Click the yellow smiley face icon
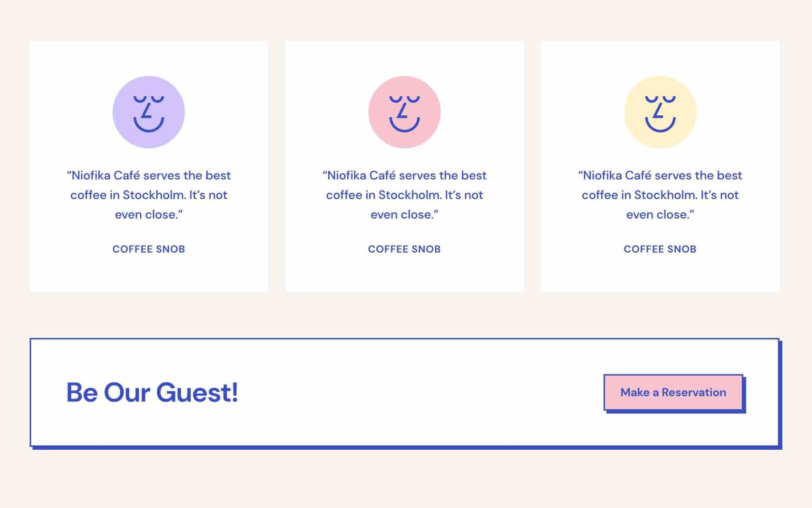Image resolution: width=812 pixels, height=508 pixels. (660, 112)
